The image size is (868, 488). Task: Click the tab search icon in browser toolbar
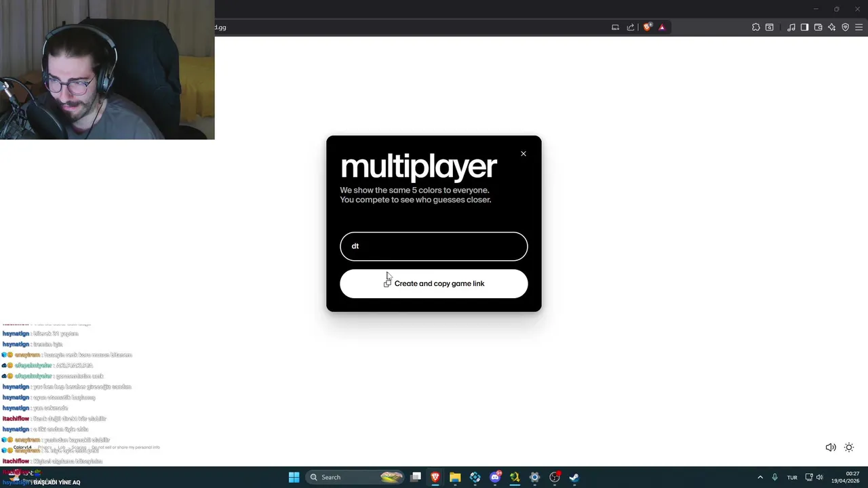coord(770,27)
